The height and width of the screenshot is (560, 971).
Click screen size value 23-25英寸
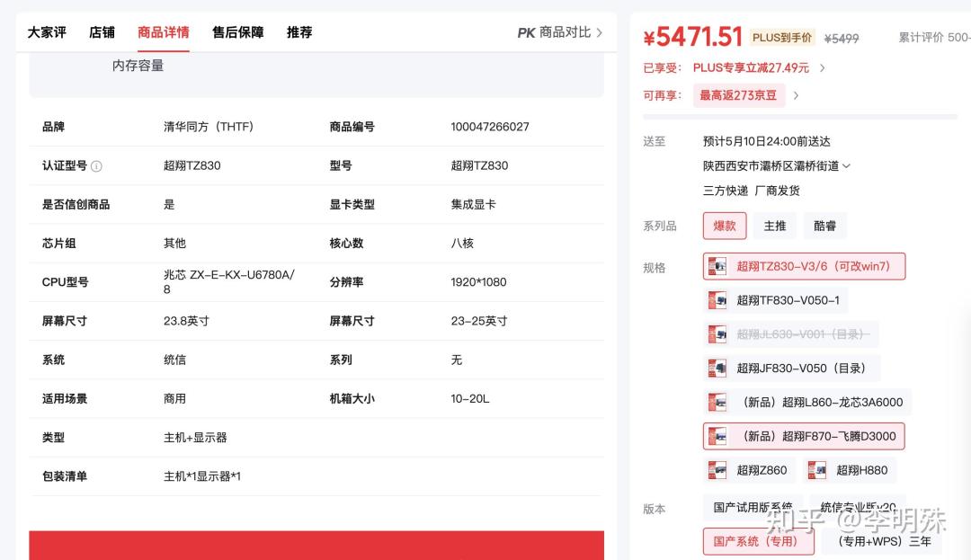tap(479, 321)
